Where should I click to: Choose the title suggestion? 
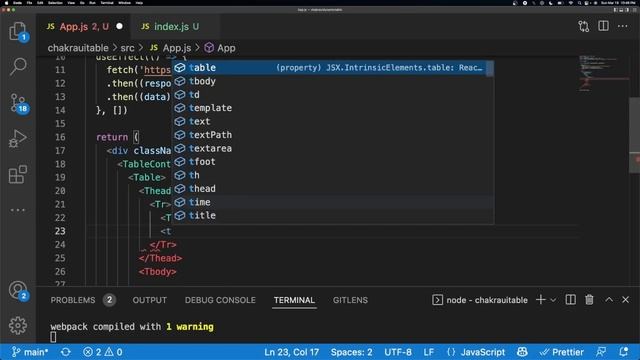[x=330, y=216]
